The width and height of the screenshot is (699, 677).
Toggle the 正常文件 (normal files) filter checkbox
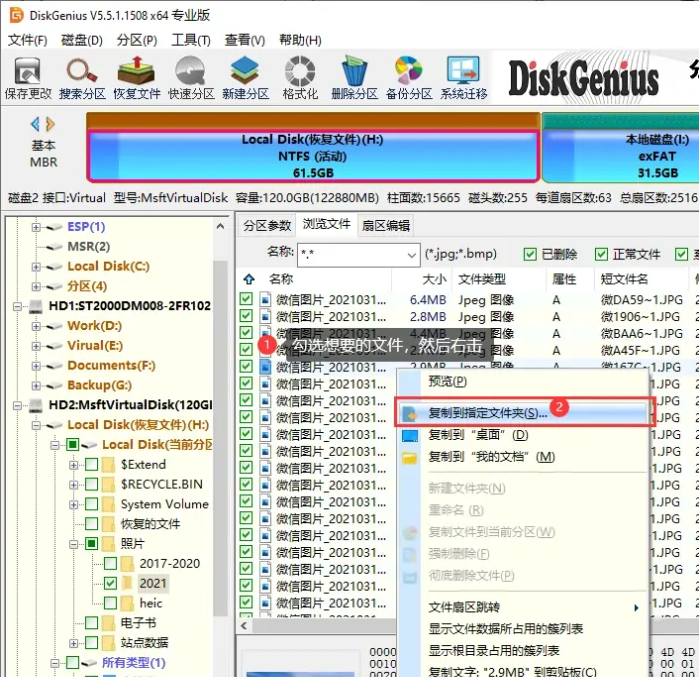(601, 254)
